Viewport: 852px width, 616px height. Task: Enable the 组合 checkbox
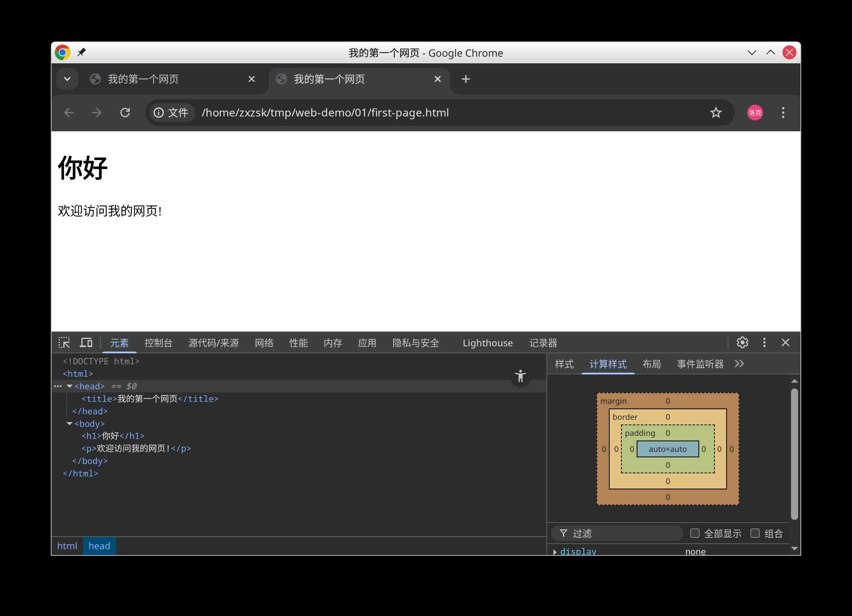point(755,533)
